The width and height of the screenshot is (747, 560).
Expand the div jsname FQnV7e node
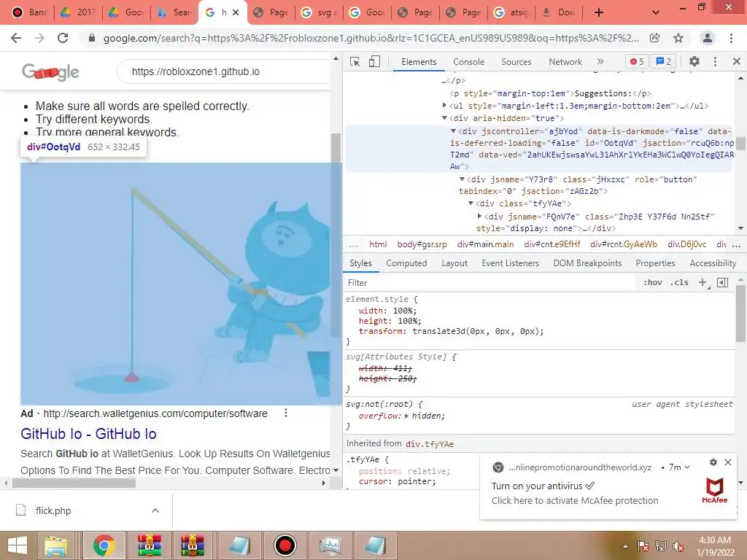[480, 216]
